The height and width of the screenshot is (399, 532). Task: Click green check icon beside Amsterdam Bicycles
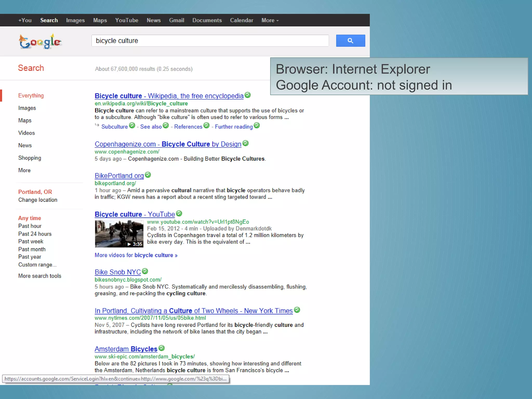coord(162,348)
